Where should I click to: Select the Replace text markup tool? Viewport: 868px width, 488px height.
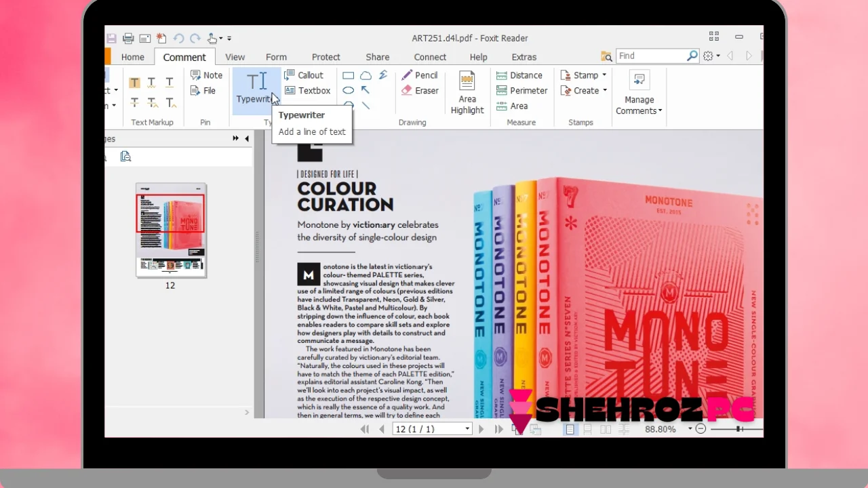pyautogui.click(x=152, y=102)
